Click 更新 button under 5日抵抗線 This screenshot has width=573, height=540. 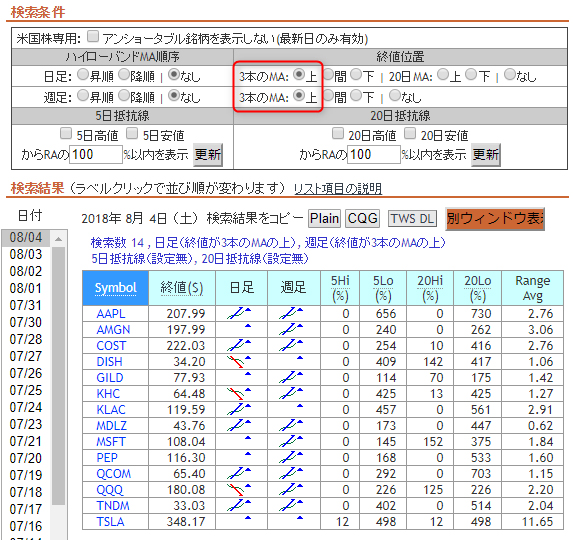click(208, 155)
